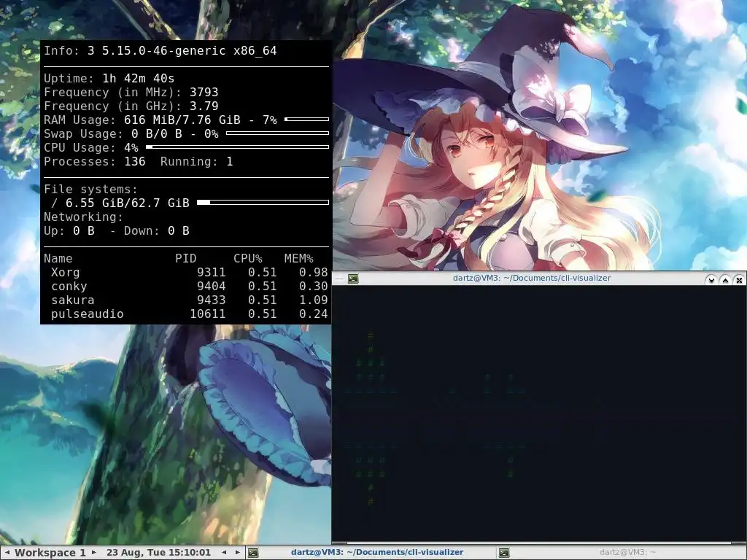
Task: Click CPU% value 0.51 in the sakura row
Action: (x=263, y=300)
